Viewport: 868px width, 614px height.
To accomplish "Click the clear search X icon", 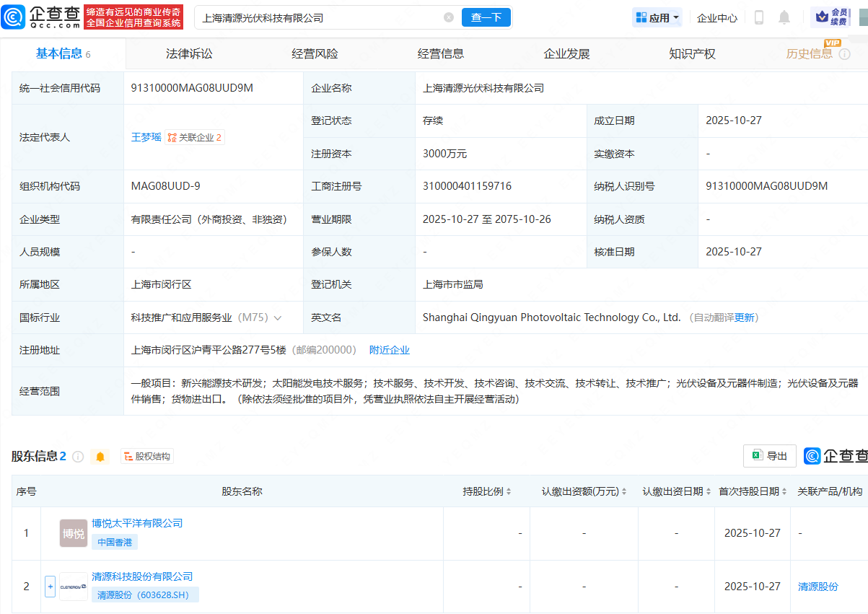I will coord(449,17).
